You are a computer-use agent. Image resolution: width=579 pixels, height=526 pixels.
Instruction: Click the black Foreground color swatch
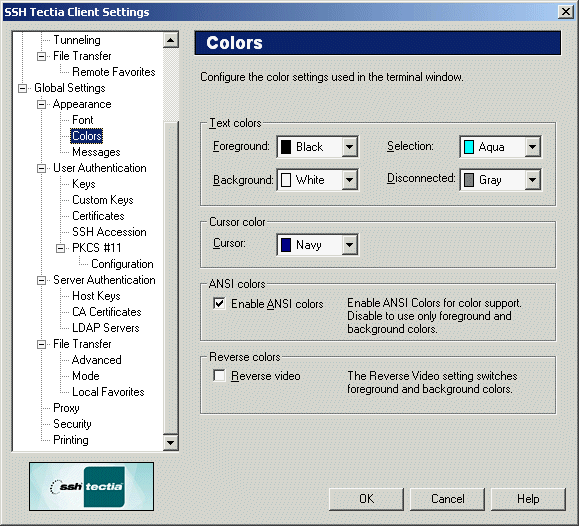point(286,147)
